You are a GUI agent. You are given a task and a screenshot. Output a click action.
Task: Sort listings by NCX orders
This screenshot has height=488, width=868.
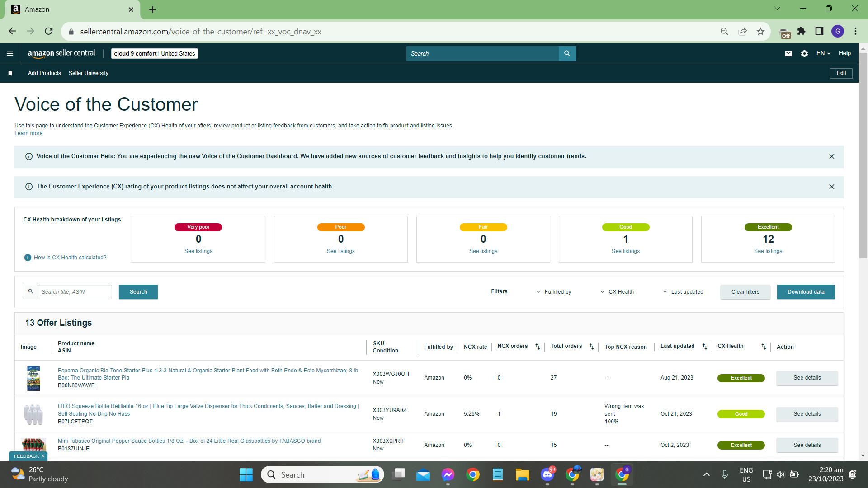538,347
